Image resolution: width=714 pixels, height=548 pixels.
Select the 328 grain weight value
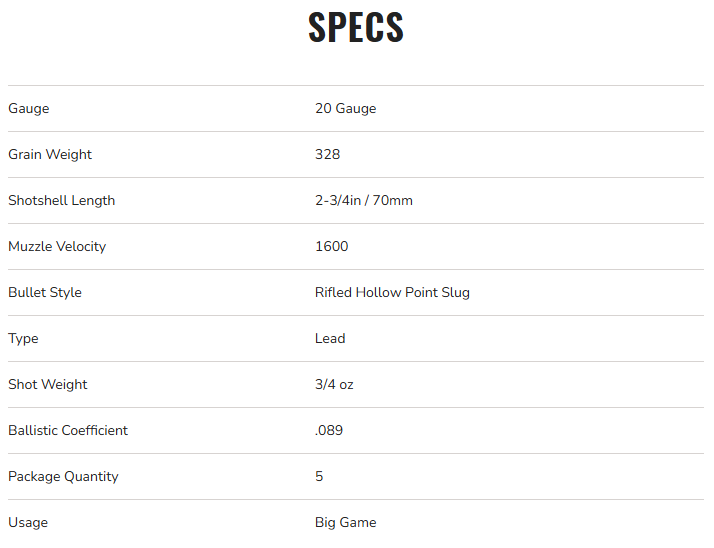click(327, 154)
